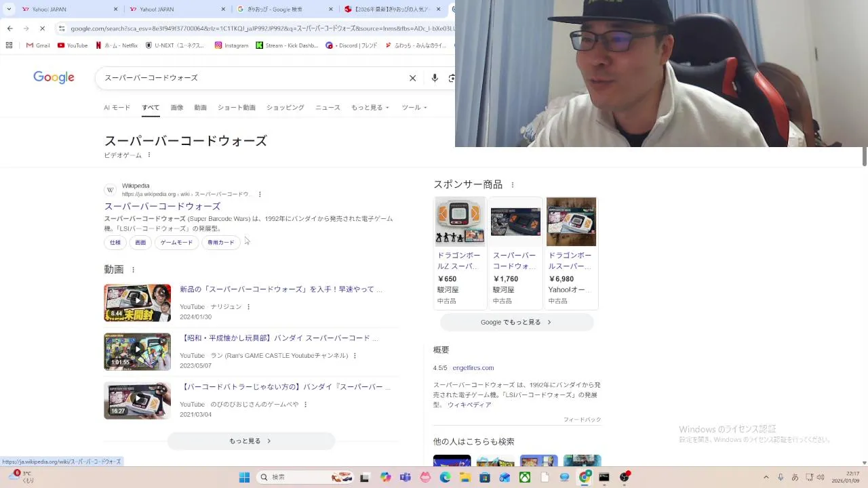Click the ゲームモード chip

[x=176, y=243]
